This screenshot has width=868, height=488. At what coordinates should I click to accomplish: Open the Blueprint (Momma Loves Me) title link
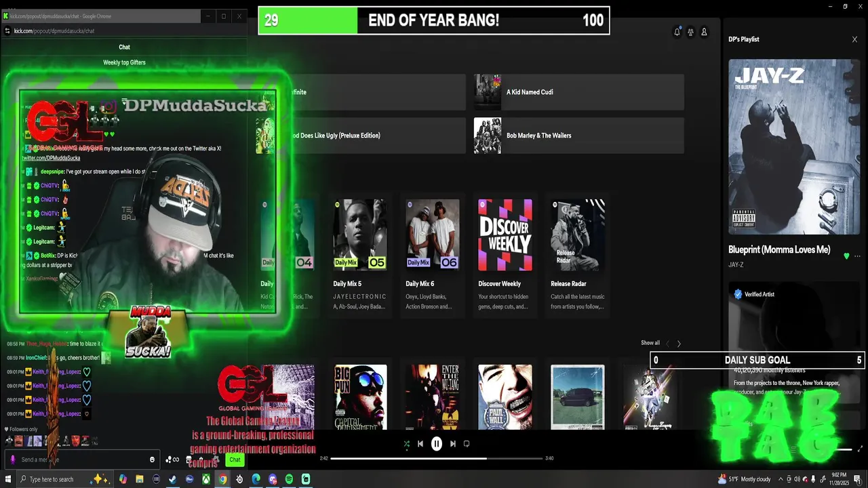click(779, 249)
